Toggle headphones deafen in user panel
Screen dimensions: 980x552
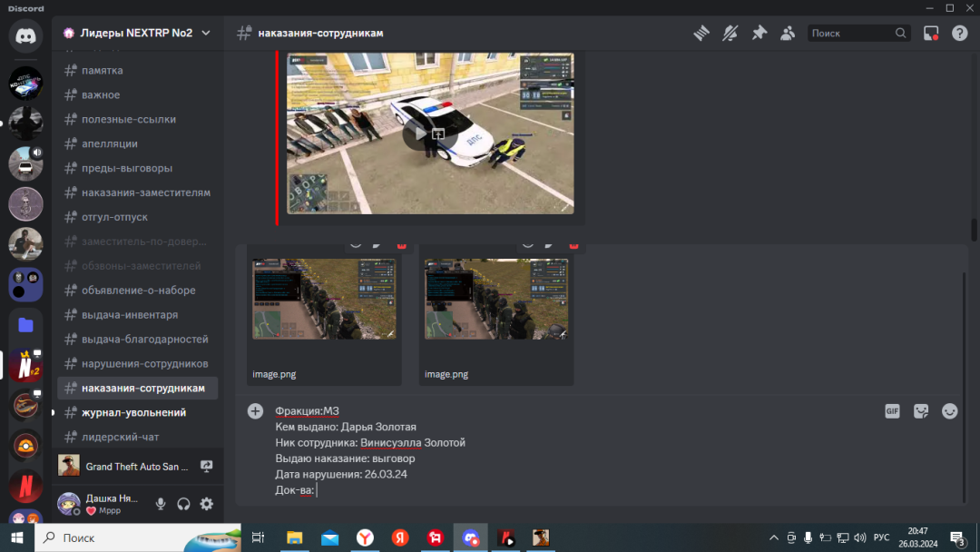pos(183,504)
